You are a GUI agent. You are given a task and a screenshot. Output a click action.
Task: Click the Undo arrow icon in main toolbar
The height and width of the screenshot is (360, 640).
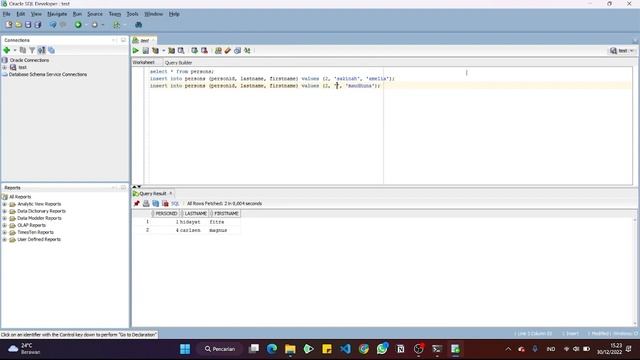pyautogui.click(x=53, y=24)
